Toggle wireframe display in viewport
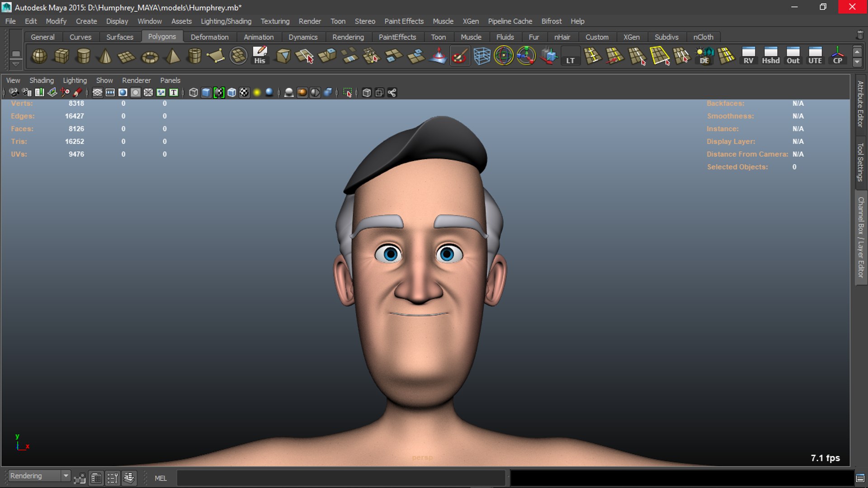The image size is (868, 488). [193, 93]
